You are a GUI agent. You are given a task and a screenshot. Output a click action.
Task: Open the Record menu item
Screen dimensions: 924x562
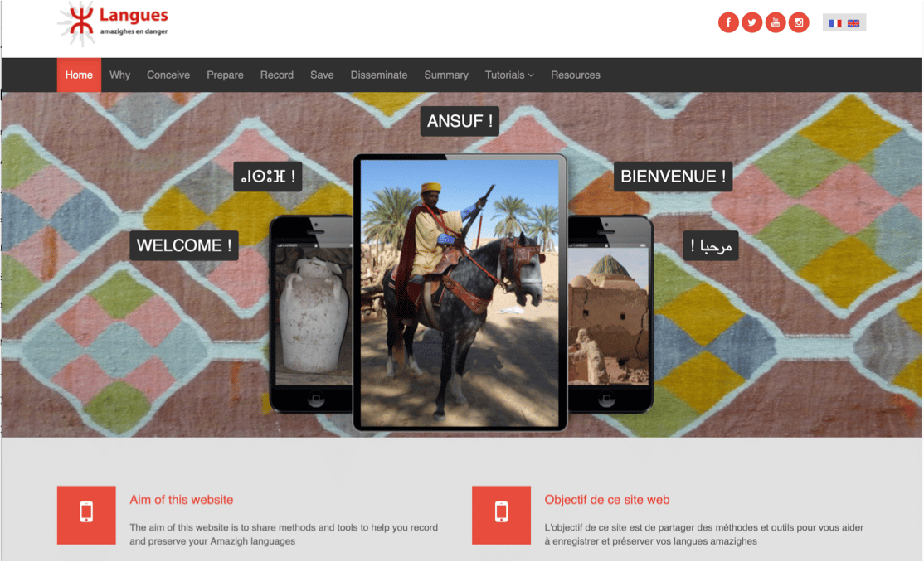277,75
